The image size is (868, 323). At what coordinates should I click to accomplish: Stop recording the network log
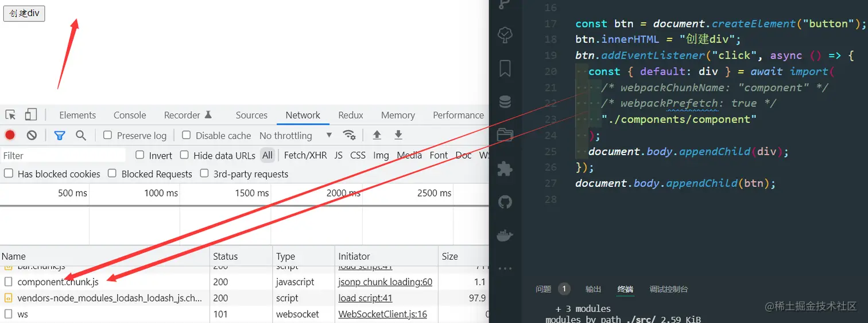[10, 135]
